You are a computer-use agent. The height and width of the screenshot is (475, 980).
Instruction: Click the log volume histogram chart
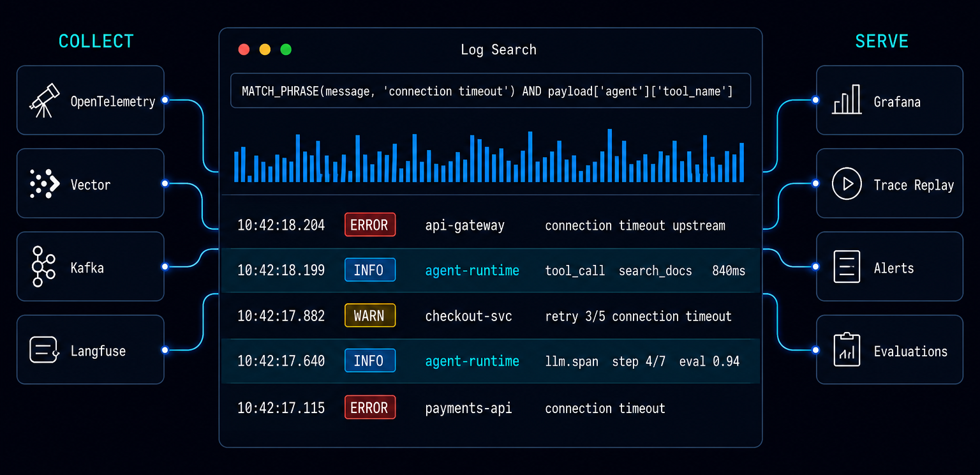pos(489,156)
